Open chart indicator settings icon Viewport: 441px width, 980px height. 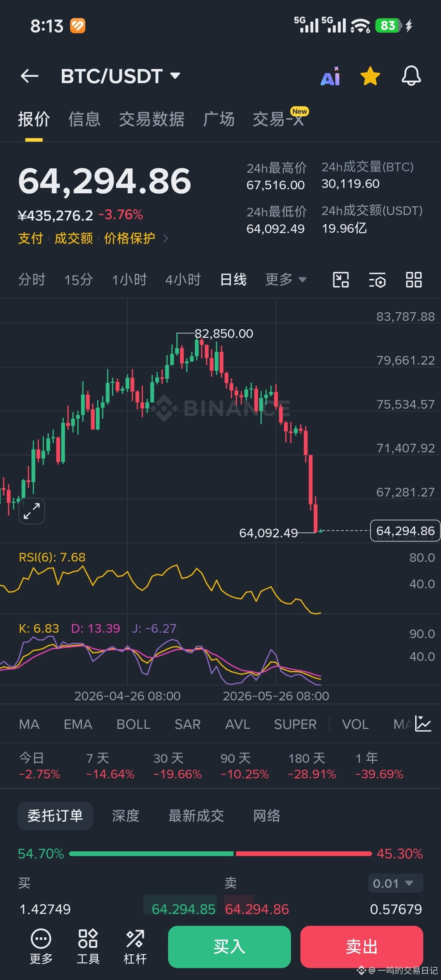click(377, 280)
